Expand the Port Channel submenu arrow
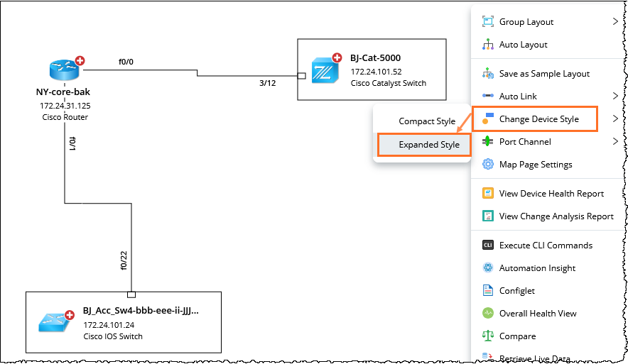This screenshot has width=628, height=364. coord(615,142)
